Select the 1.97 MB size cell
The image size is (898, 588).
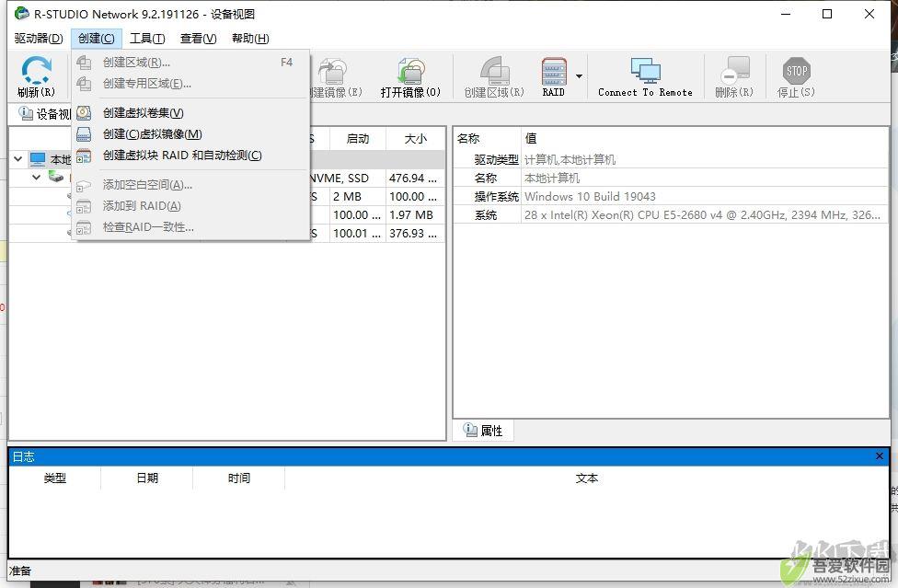tap(415, 214)
